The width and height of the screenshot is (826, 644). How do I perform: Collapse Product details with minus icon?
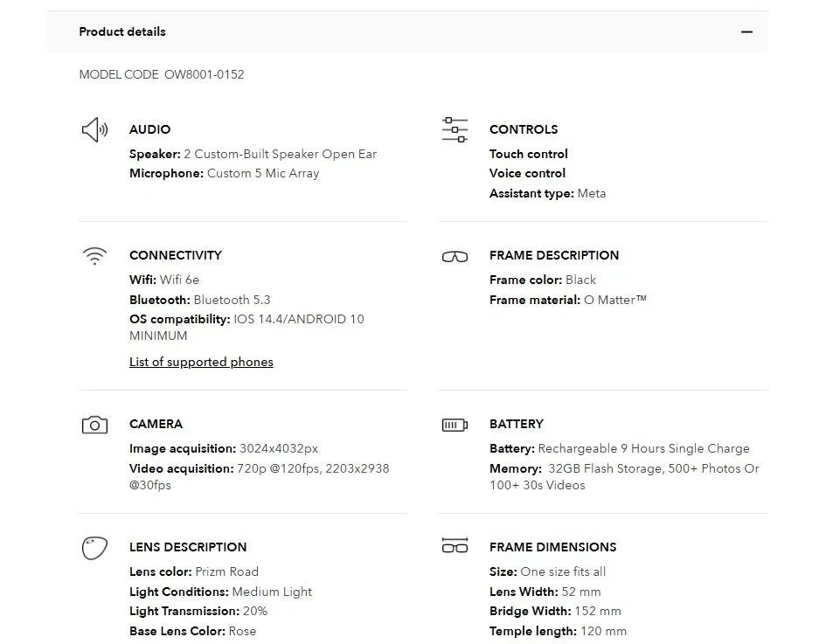[x=746, y=32]
